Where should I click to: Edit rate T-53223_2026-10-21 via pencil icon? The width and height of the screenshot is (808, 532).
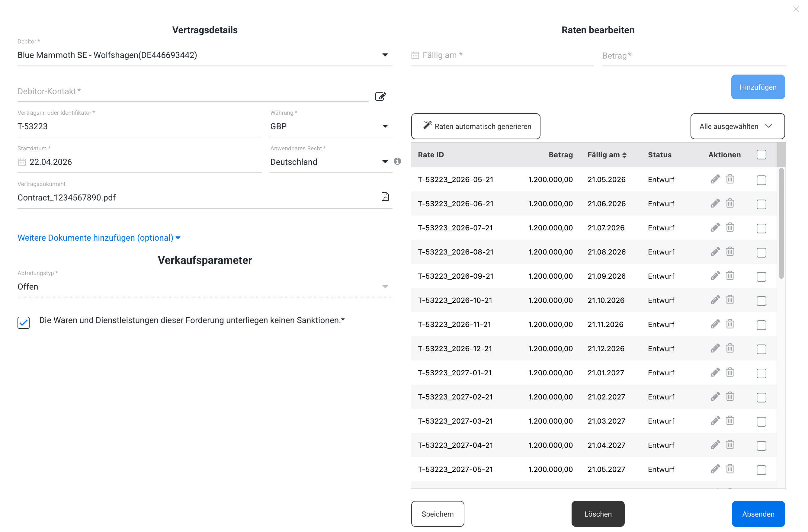pos(715,300)
